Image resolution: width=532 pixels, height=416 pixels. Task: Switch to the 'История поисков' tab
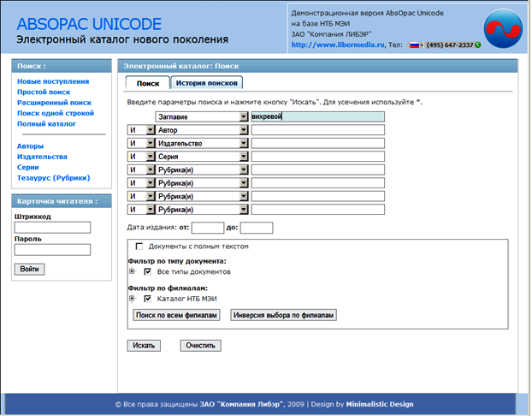[x=207, y=83]
